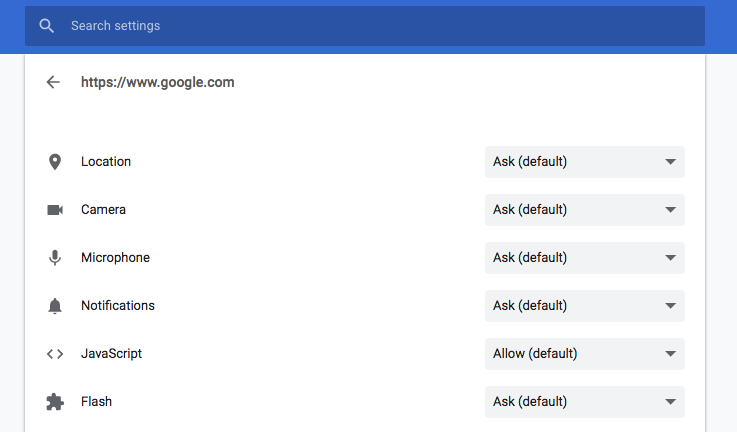Click the Microphone icon

pos(55,258)
